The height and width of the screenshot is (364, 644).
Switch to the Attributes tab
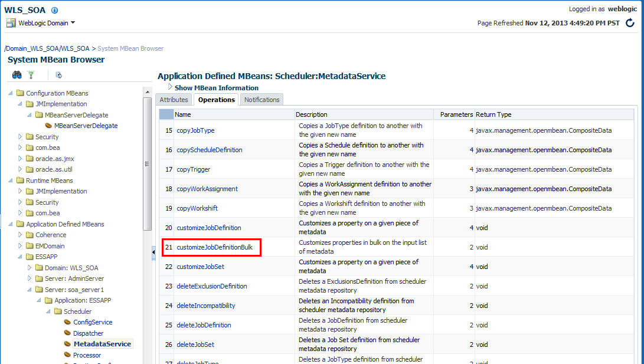pyautogui.click(x=174, y=100)
